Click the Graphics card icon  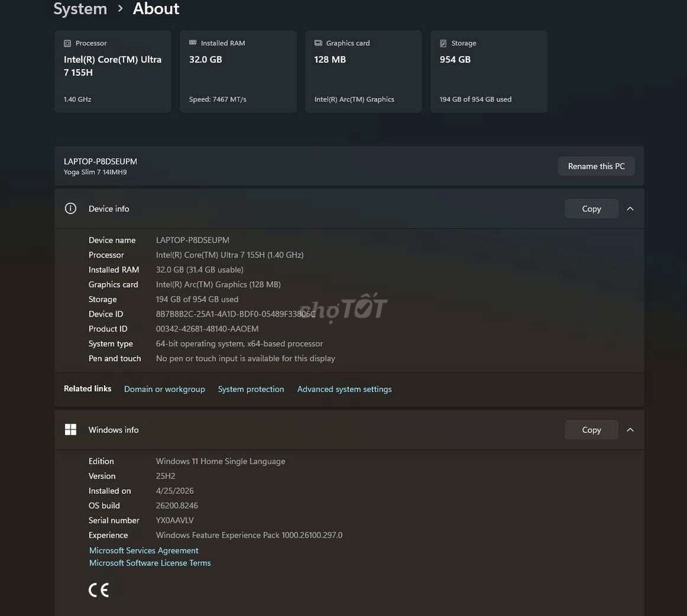(x=318, y=43)
